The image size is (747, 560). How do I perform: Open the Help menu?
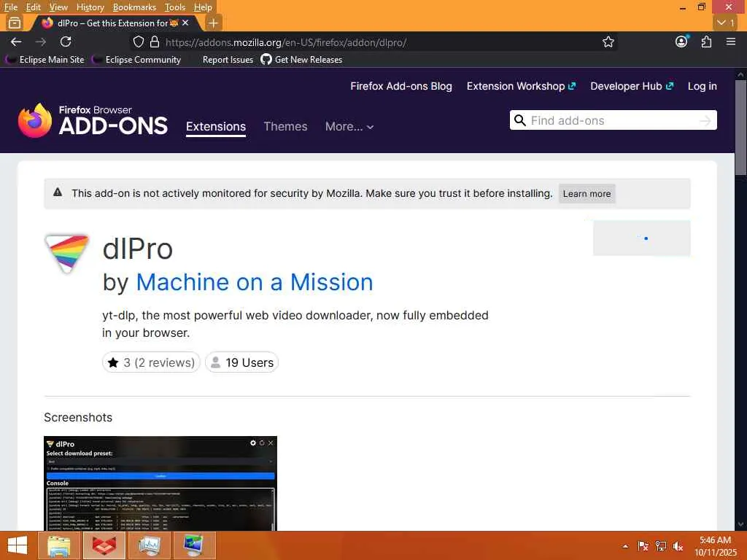203,7
